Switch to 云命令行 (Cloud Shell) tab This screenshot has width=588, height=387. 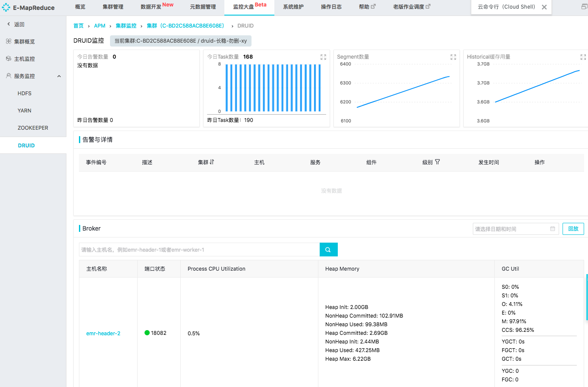pos(506,7)
